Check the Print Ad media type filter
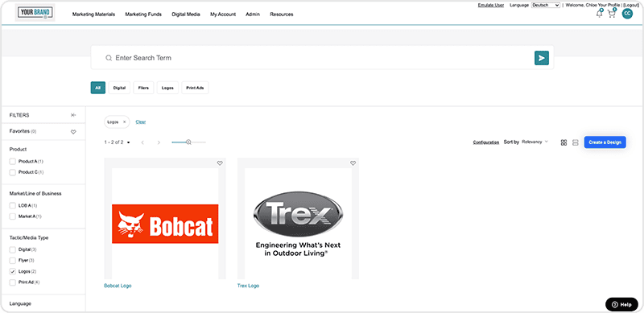 pos(12,282)
